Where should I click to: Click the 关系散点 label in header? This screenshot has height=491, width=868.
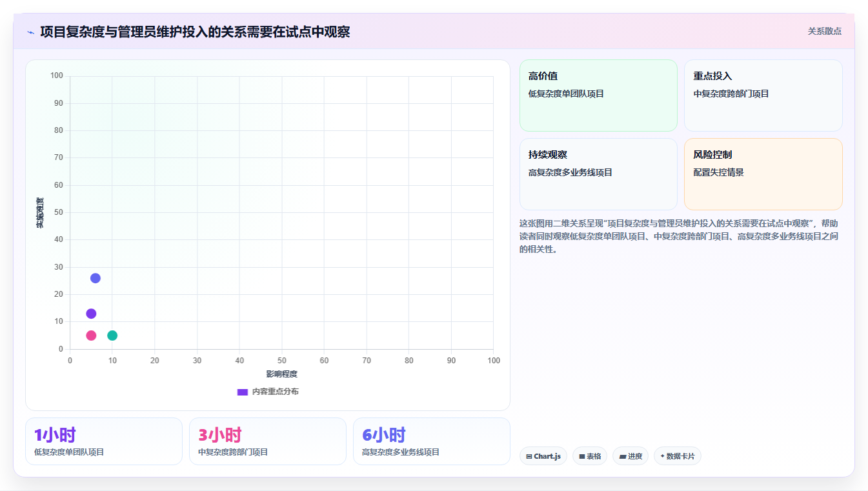pyautogui.click(x=824, y=31)
